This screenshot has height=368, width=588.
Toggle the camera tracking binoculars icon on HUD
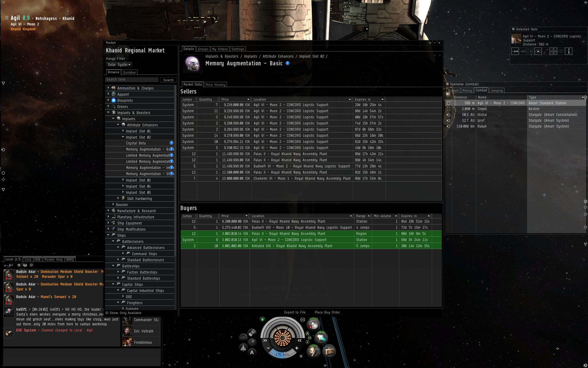tap(303, 320)
